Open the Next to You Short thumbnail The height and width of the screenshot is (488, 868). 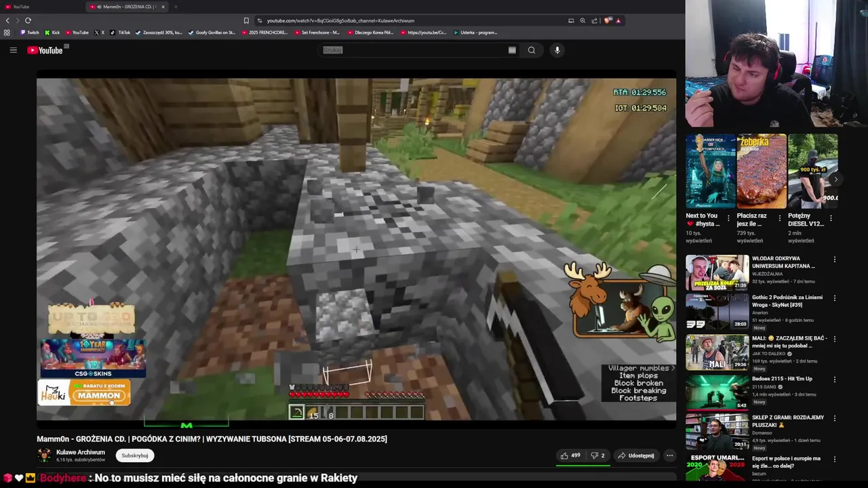710,171
